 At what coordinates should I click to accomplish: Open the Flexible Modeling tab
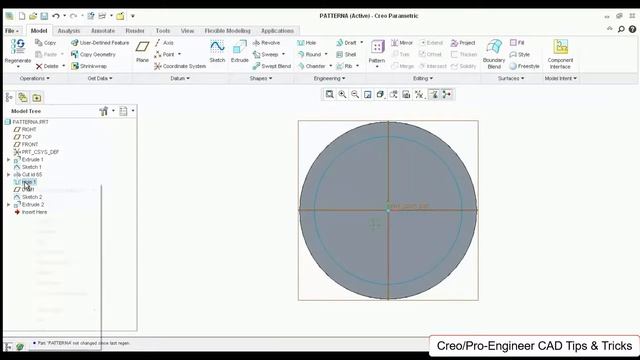tap(227, 31)
